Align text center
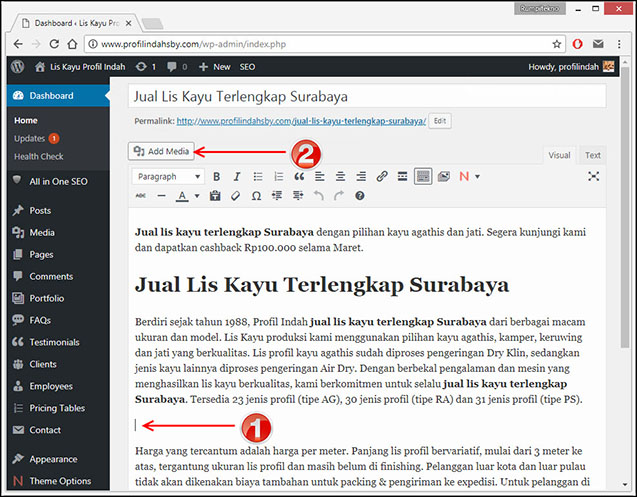 click(x=340, y=176)
